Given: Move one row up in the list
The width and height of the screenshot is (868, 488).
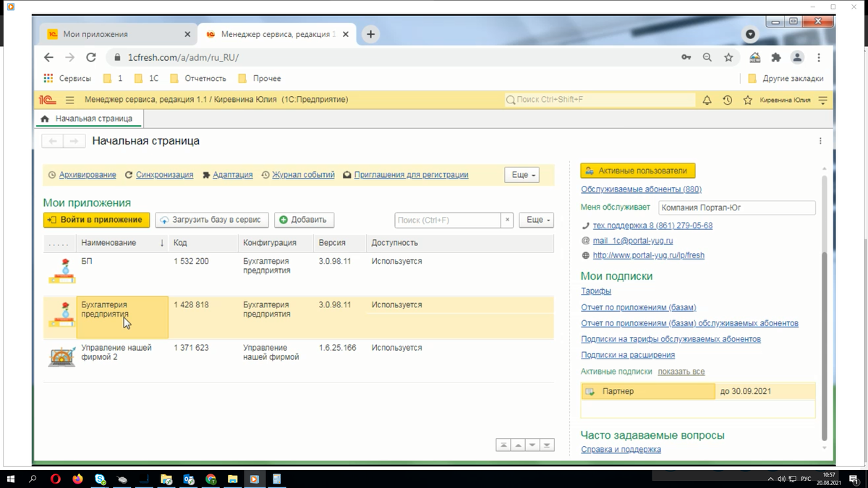Looking at the screenshot, I should coord(518,445).
